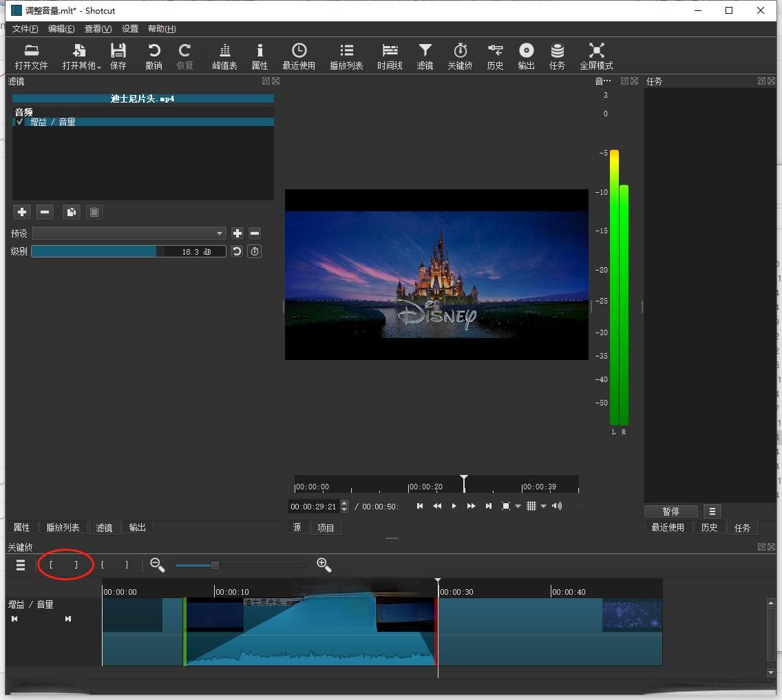The image size is (782, 700).
Task: Paste filters using clipboard icon
Action: click(94, 212)
